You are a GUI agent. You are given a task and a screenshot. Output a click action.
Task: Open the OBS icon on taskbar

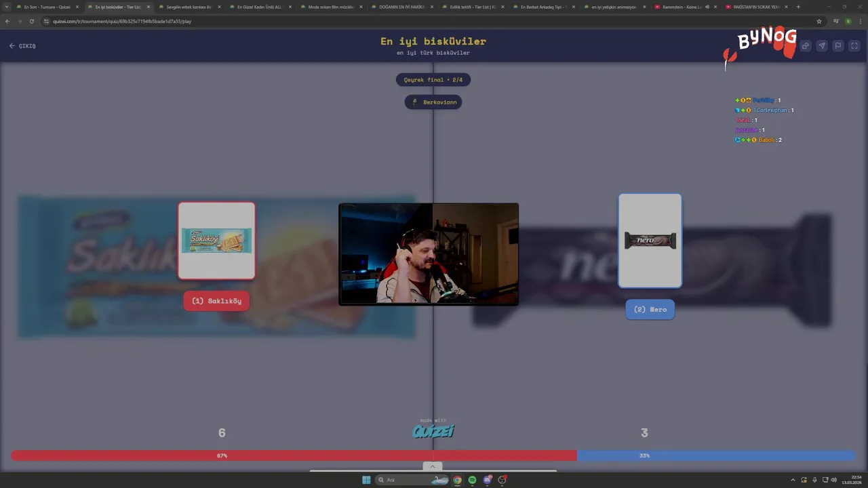click(502, 480)
